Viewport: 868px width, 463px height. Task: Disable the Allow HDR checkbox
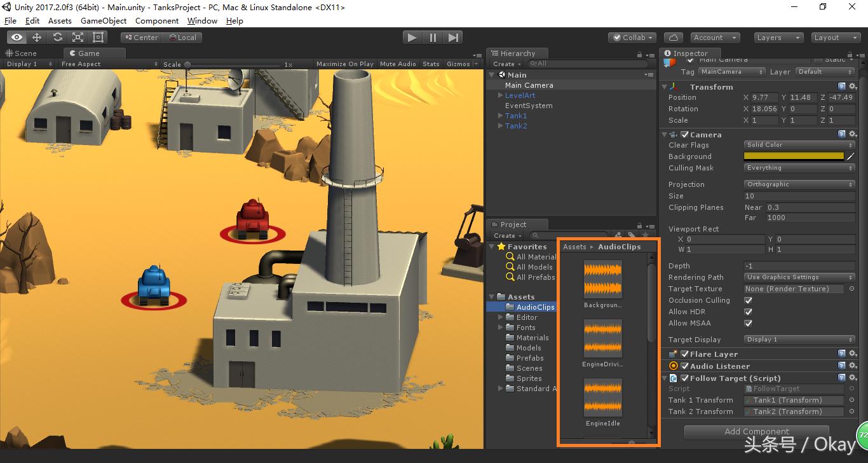point(748,312)
